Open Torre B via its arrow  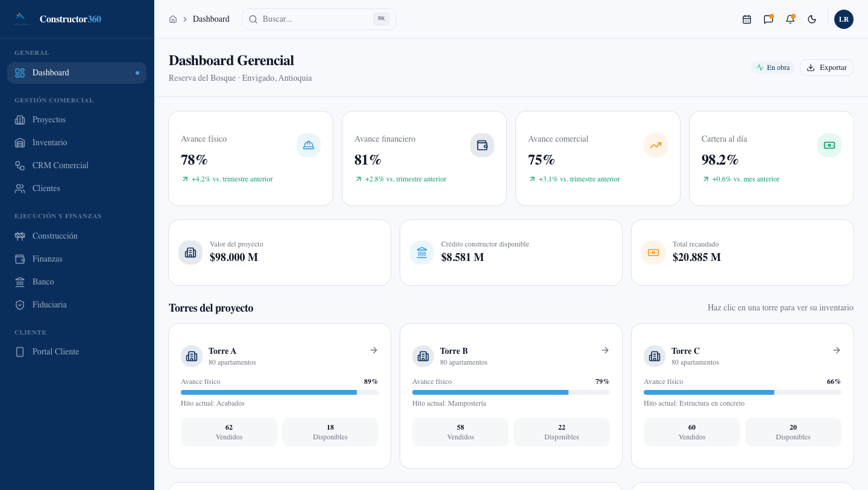(605, 350)
